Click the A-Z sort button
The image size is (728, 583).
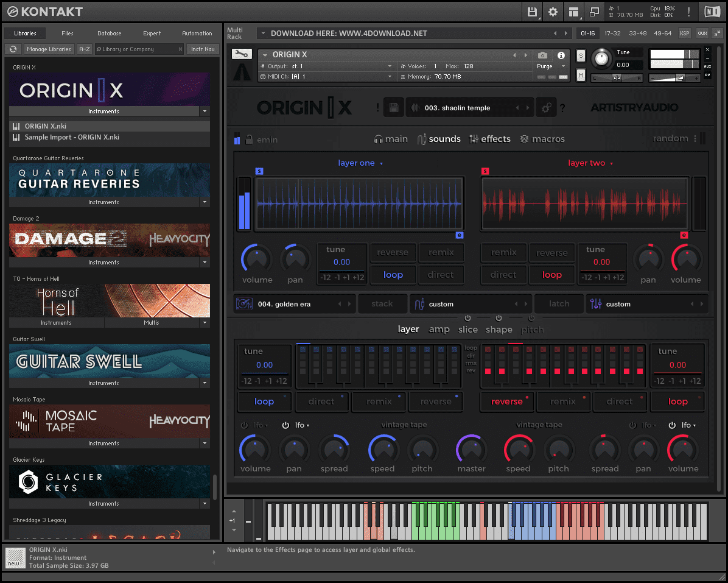click(x=85, y=49)
